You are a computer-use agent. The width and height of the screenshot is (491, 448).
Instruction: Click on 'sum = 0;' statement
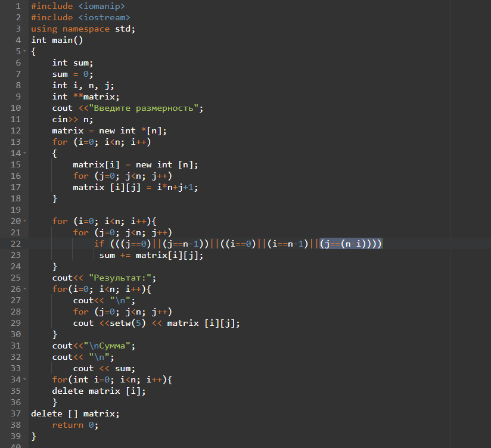pos(73,74)
